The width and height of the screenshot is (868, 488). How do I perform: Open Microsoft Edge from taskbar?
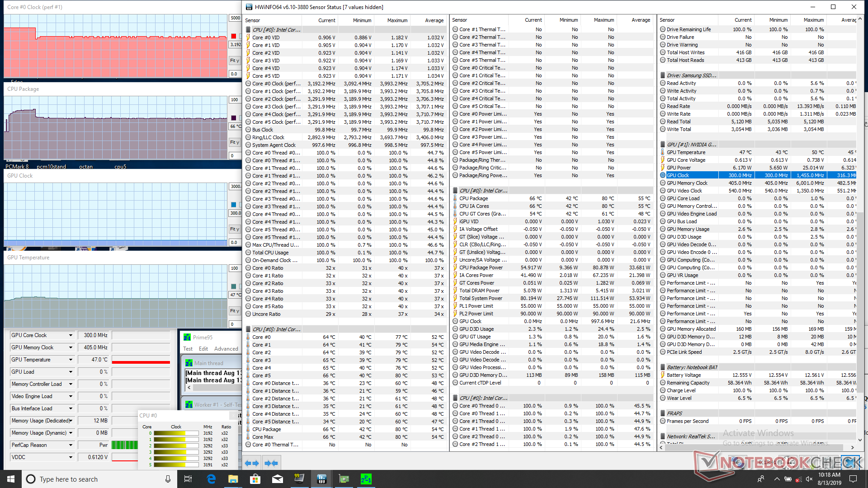(x=211, y=479)
